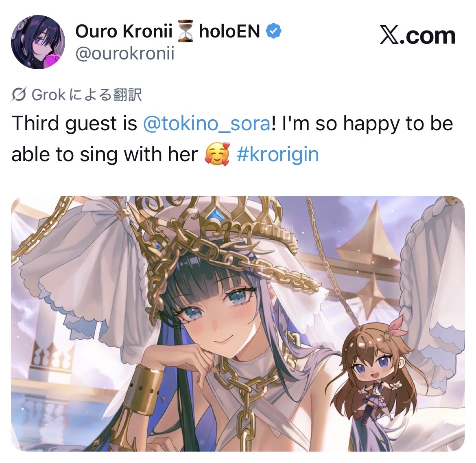Screen dimensions: 476x463
Task: Click the holoEN text in name
Action: pyautogui.click(x=229, y=31)
